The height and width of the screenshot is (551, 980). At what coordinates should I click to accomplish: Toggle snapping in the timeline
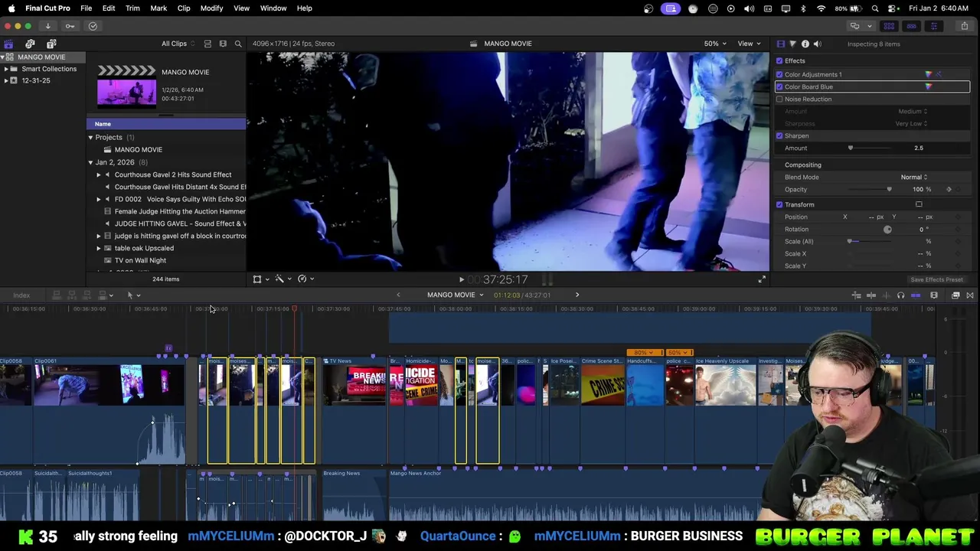point(916,295)
